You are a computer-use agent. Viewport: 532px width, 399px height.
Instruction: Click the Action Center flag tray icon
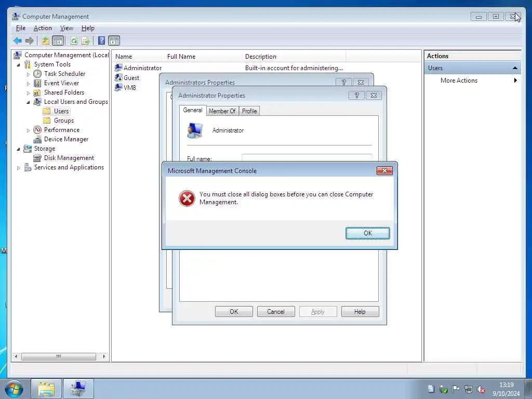[x=456, y=389]
